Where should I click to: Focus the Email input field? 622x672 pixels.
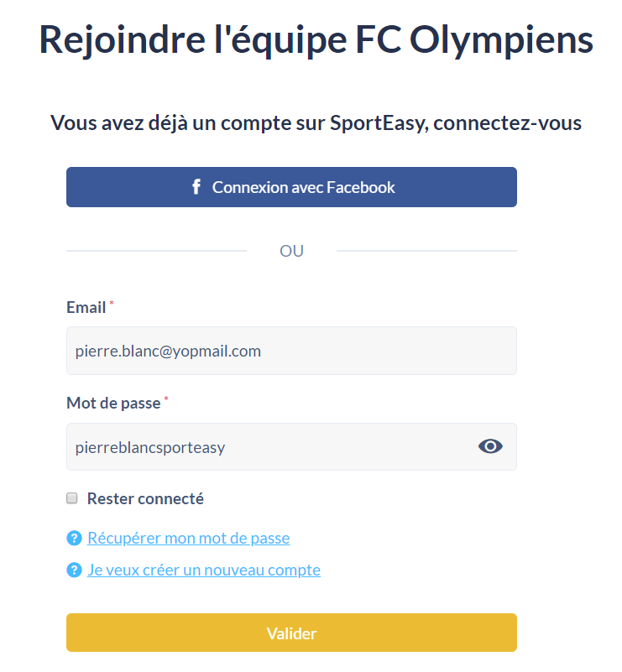tap(291, 351)
